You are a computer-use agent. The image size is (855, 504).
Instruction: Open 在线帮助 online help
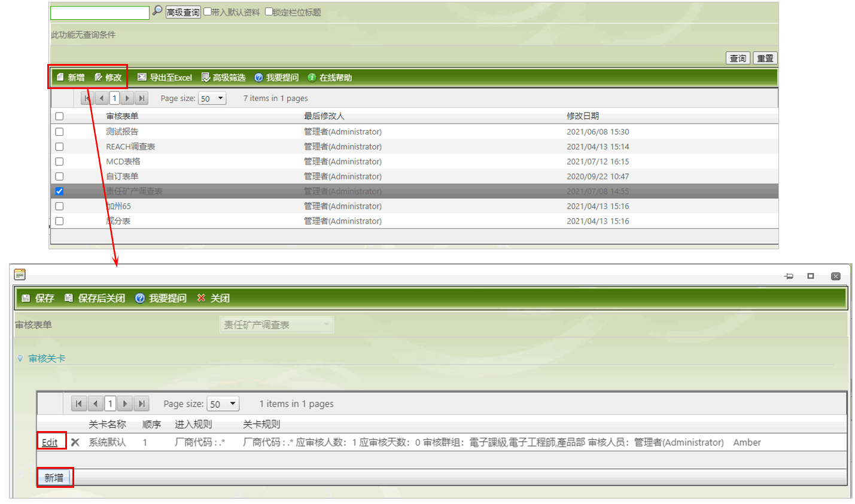click(x=330, y=78)
